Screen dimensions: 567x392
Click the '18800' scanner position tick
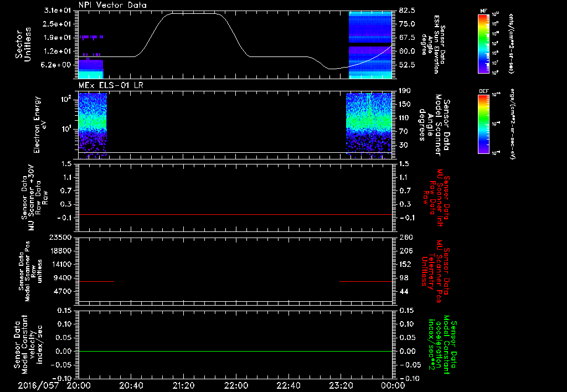point(61,251)
